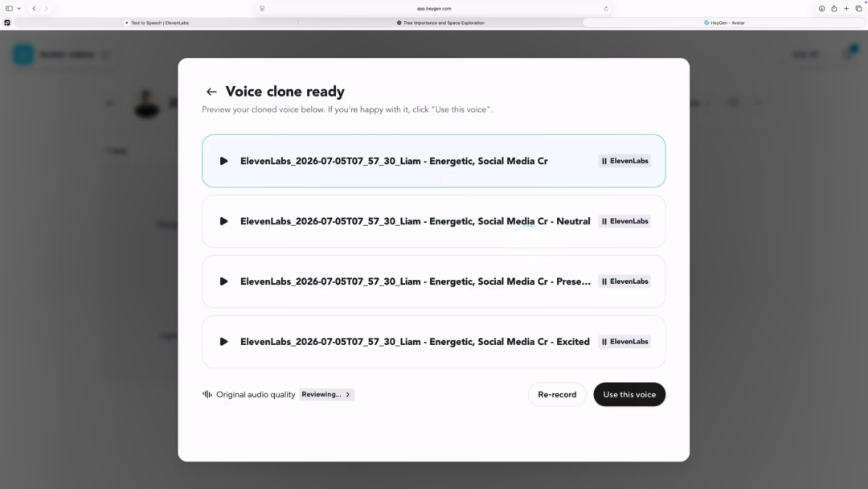Play the Prese... voice clone preview
868x489 pixels.
click(223, 281)
